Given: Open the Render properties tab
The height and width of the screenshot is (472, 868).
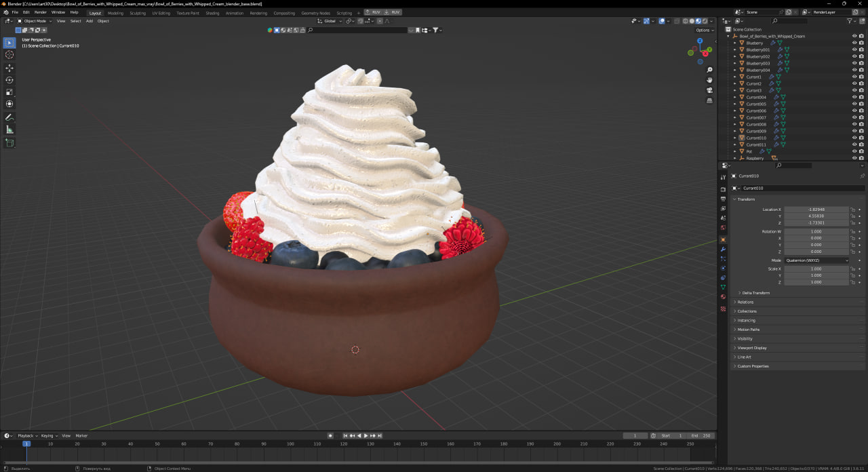Looking at the screenshot, I should 723,189.
